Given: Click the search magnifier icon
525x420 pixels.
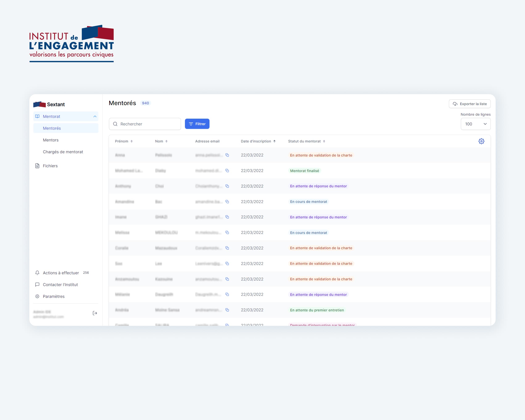Looking at the screenshot, I should 115,124.
